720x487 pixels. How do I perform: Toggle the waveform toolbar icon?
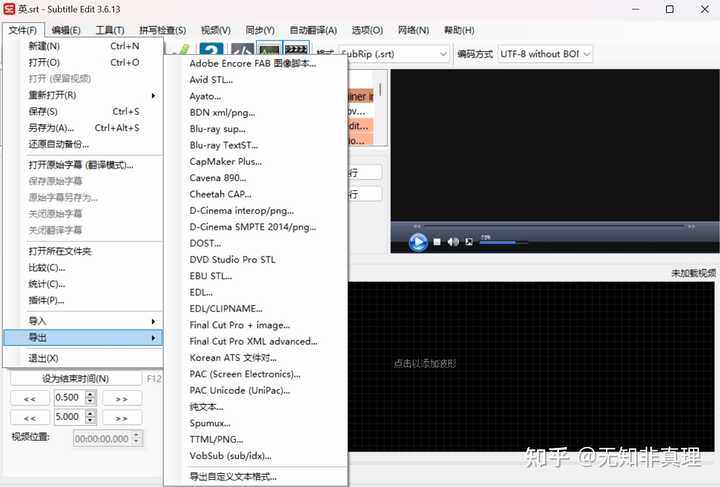[x=270, y=49]
